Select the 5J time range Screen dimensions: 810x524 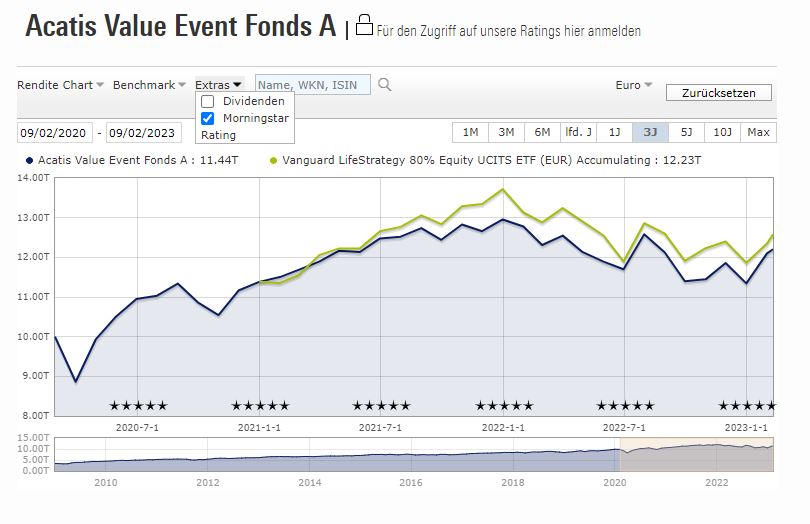[687, 132]
